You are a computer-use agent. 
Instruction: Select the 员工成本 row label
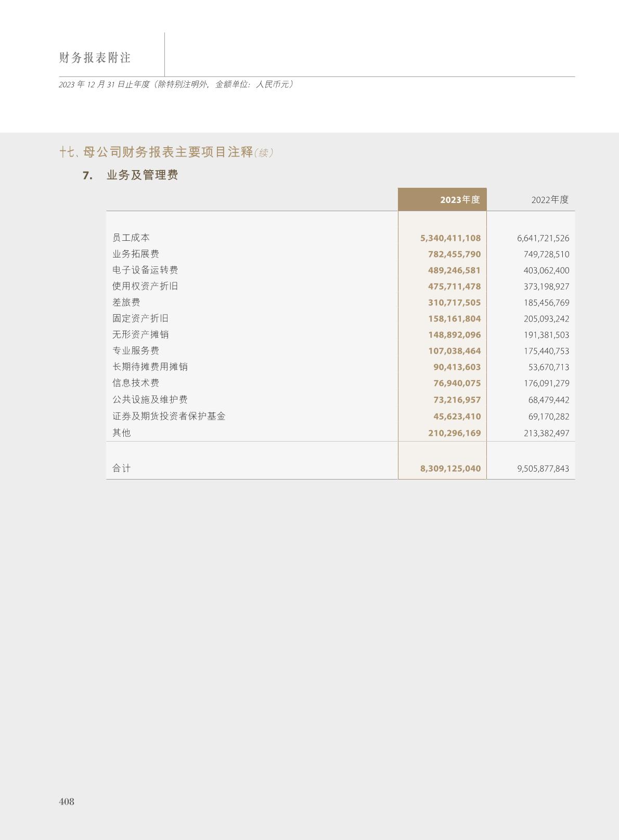click(x=131, y=238)
